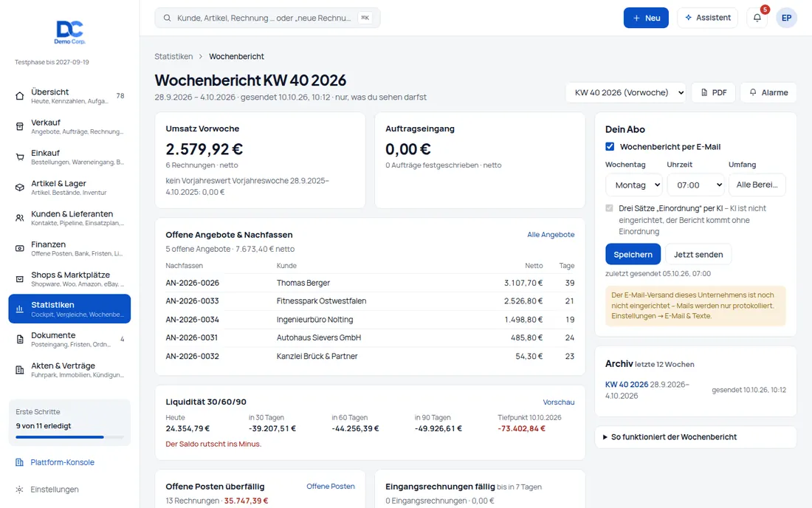Click the Erste Schritte card
The height and width of the screenshot is (508, 812).
coord(69,422)
